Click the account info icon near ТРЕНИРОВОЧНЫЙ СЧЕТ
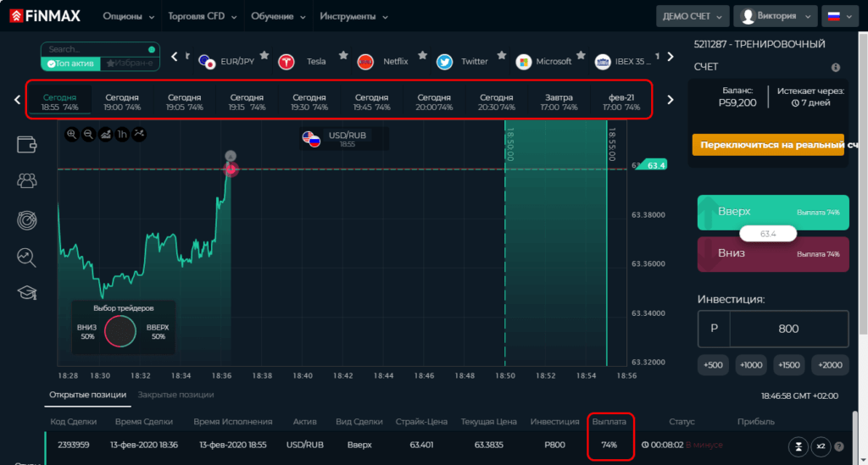This screenshot has height=465, width=868. tap(836, 67)
